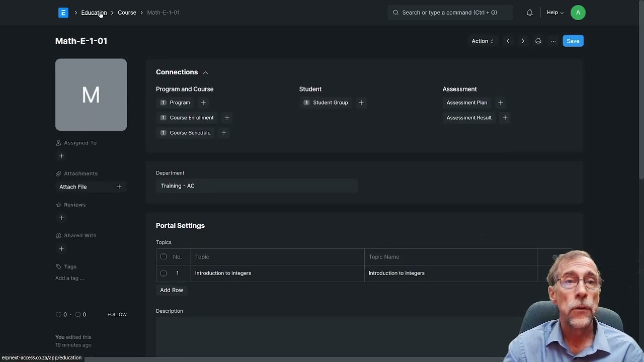Image resolution: width=644 pixels, height=362 pixels.
Task: Click the Save button
Action: tap(573, 41)
